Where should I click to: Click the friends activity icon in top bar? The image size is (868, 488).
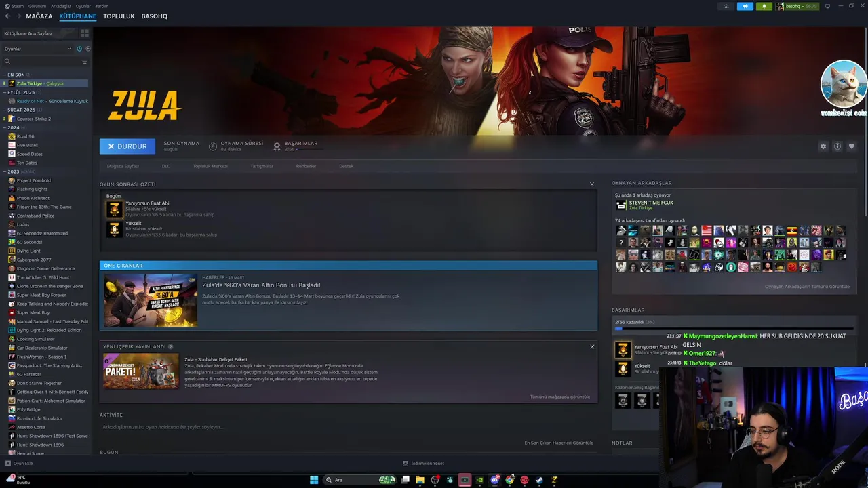click(726, 6)
